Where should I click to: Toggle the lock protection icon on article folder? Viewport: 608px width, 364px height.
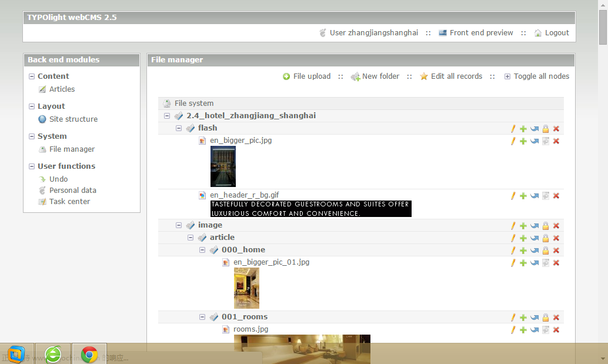click(546, 238)
